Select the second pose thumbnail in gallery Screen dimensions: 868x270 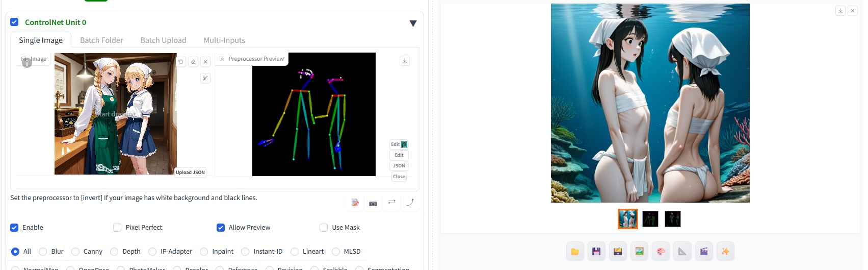650,219
